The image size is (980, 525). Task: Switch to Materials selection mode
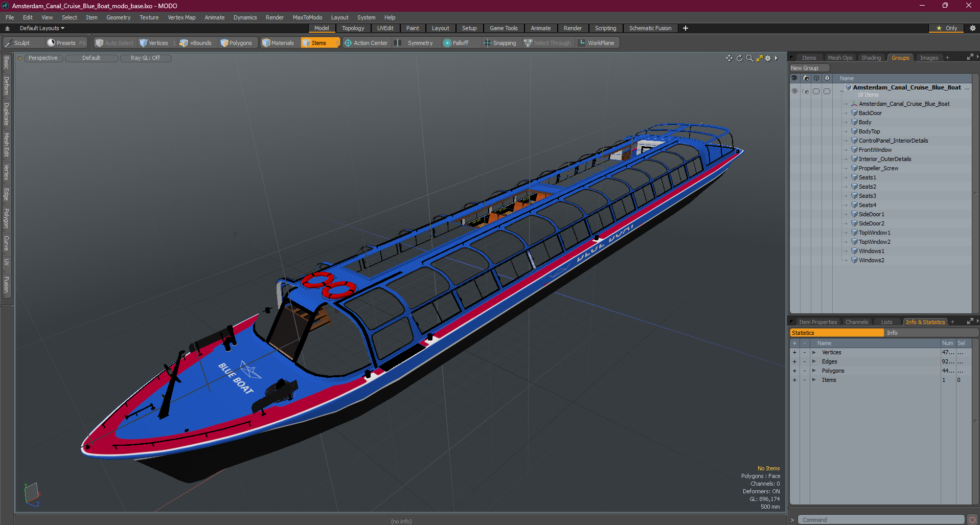(x=278, y=43)
